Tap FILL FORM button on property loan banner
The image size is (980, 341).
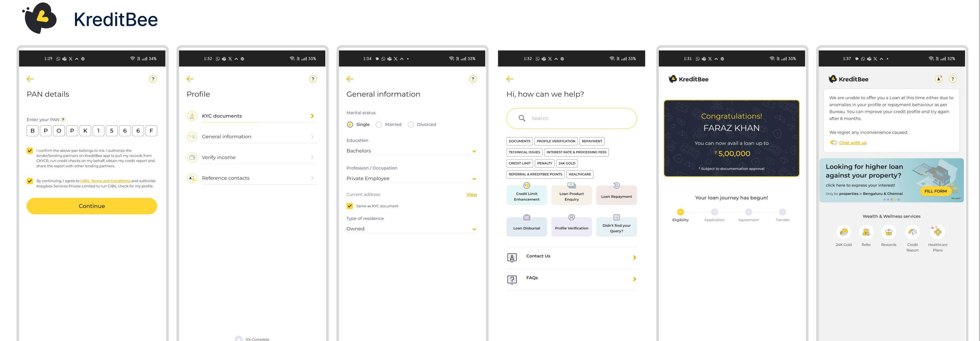[x=935, y=191]
